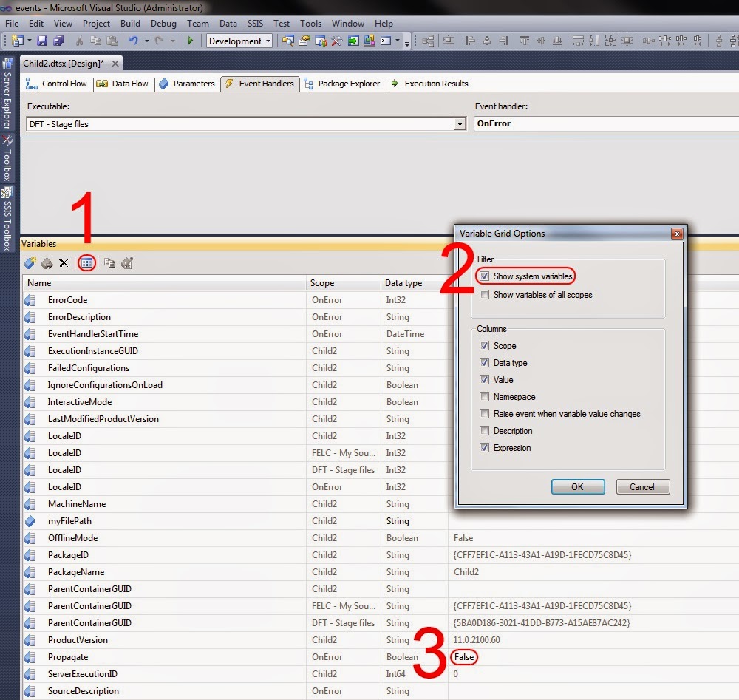Sort variables by the Data type header
The image size is (739, 700).
click(415, 283)
